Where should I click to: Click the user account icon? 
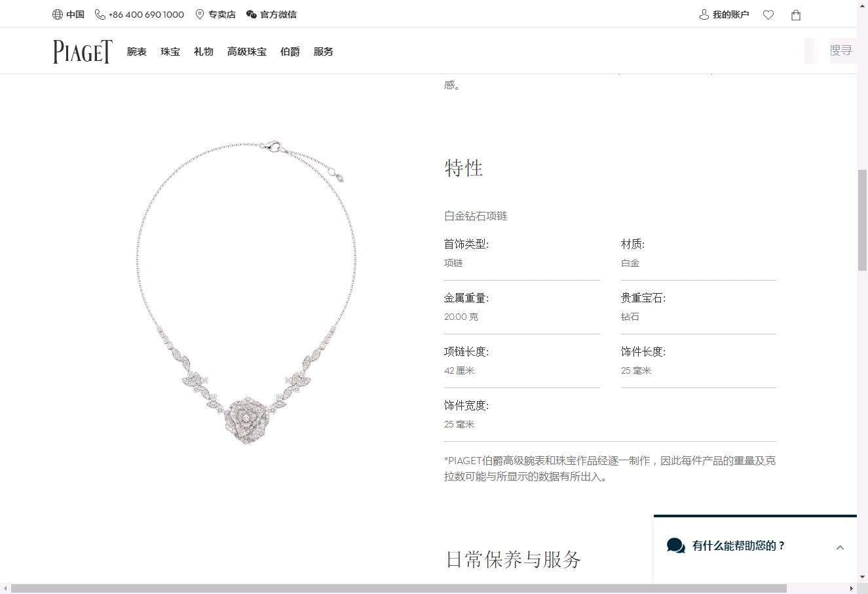[704, 14]
